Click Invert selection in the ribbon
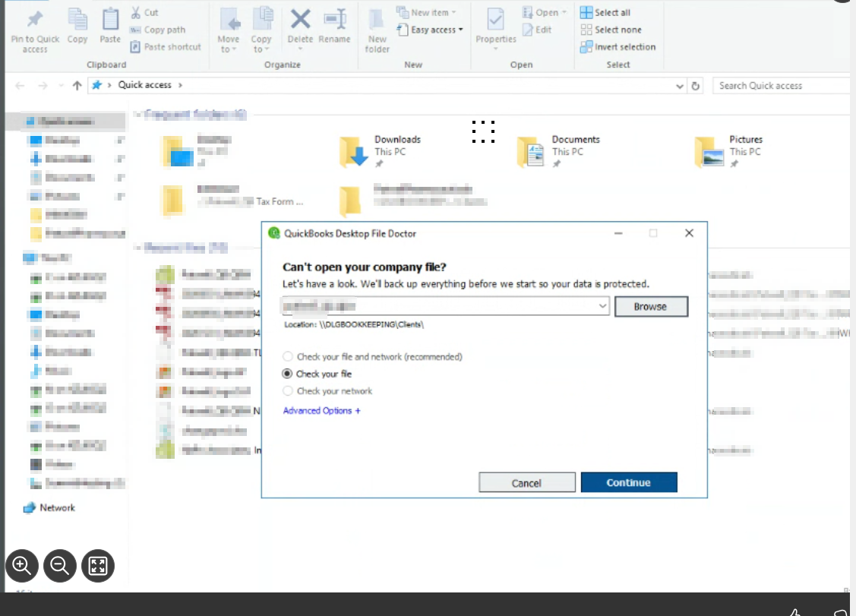 pos(618,47)
